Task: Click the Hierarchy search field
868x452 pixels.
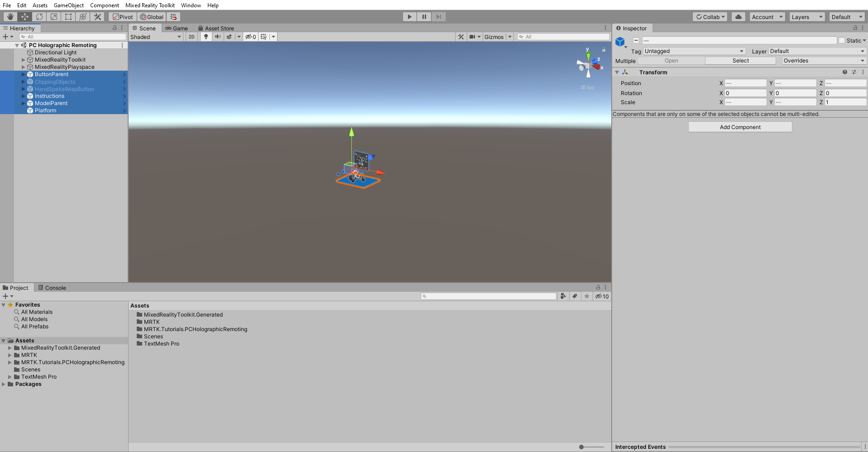Action: [72, 37]
